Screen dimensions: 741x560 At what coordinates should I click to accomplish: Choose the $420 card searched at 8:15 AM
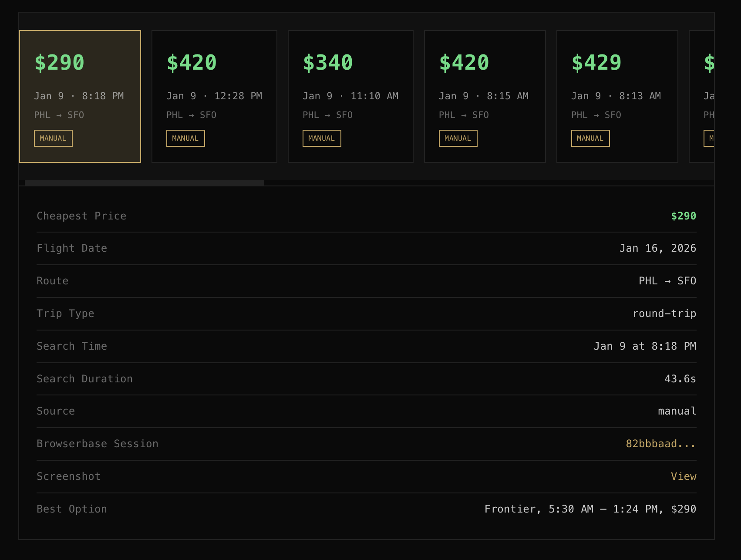click(x=485, y=96)
